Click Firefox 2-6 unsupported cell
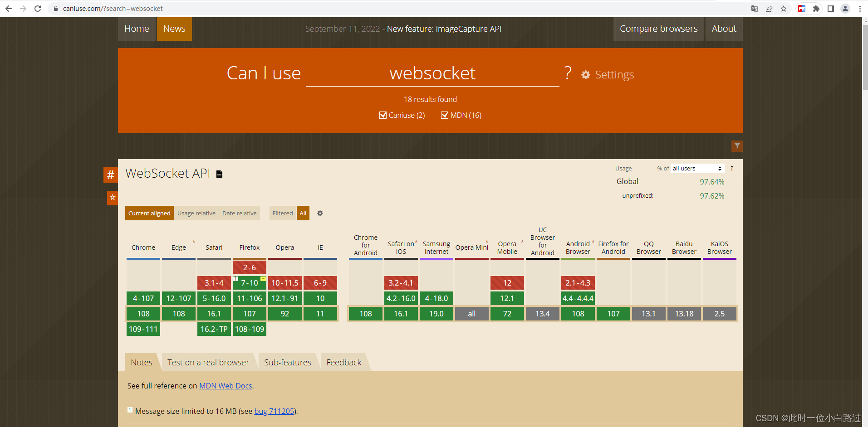The image size is (868, 427). click(x=250, y=267)
